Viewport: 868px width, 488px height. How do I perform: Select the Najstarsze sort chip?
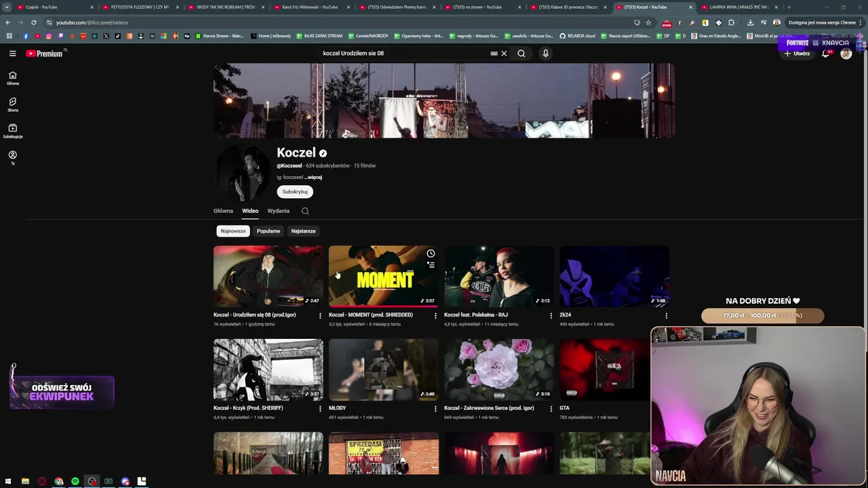click(x=303, y=231)
